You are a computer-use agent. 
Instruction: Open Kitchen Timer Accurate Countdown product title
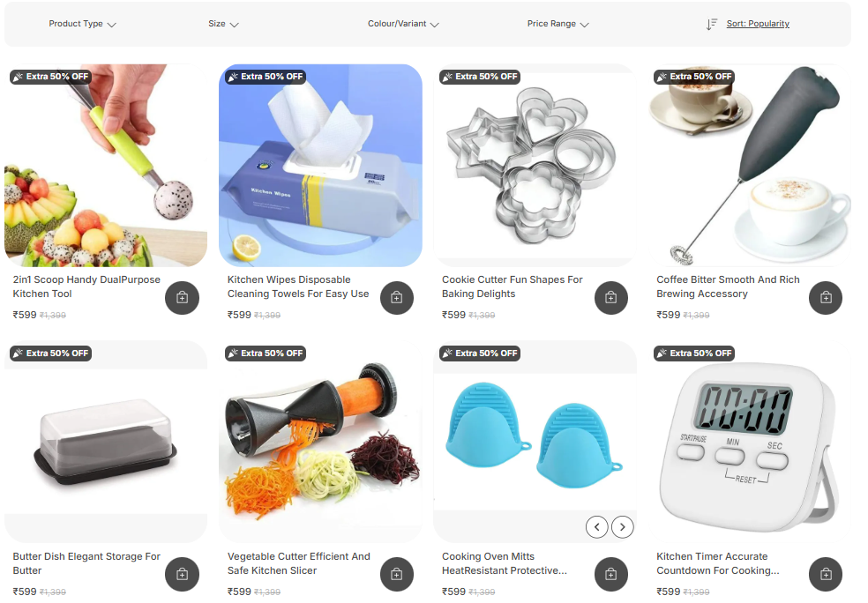coord(717,563)
